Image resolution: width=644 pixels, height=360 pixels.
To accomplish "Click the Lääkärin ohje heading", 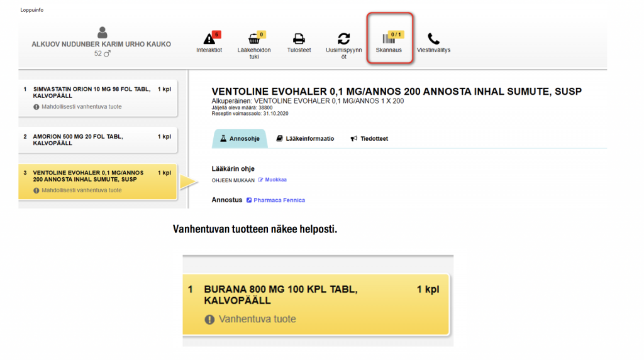I will [x=233, y=169].
